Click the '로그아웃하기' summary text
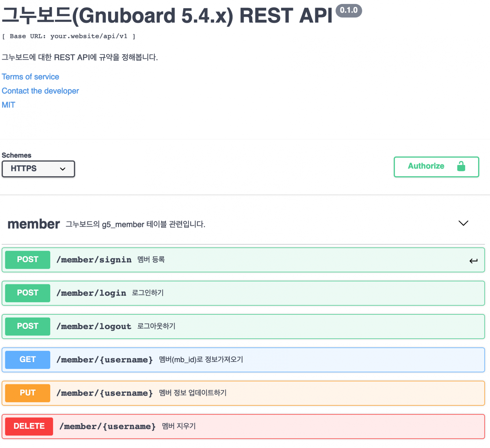Screen dimensions: 490x448 [156, 326]
